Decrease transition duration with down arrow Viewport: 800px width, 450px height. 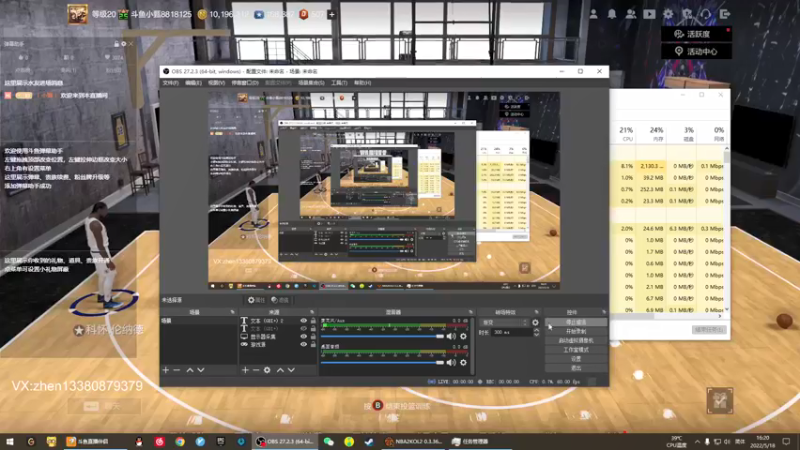tap(536, 334)
